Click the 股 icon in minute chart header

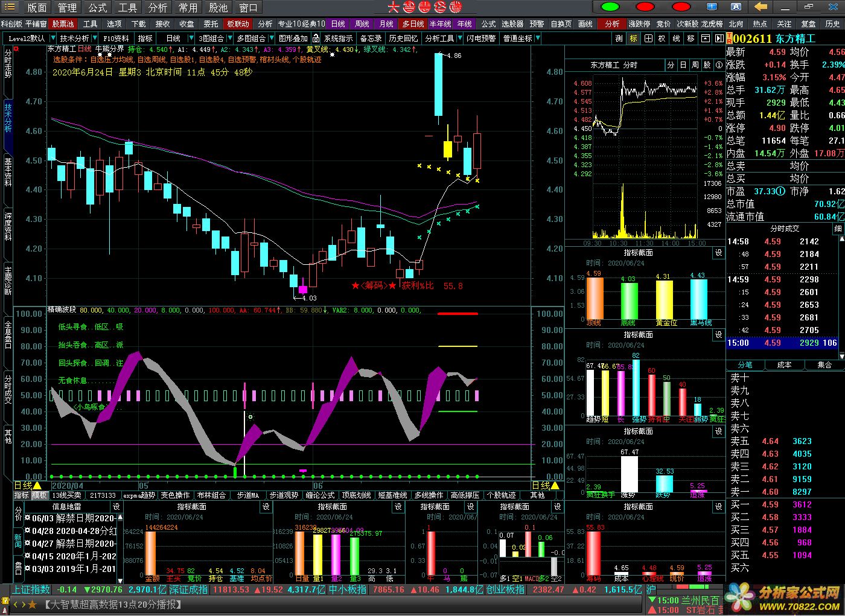707,65
